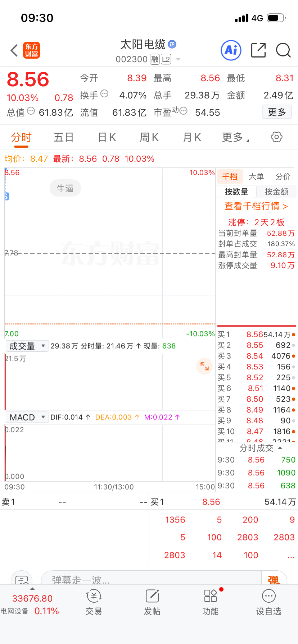Open the 交易 trade icon
298x644 pixels.
[94, 602]
